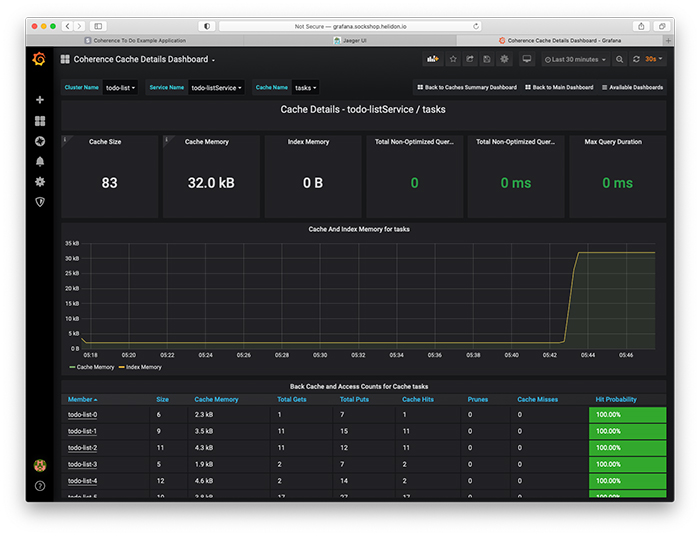The image size is (700, 536).
Task: Open the Last 30 minutes time picker
Action: [575, 59]
